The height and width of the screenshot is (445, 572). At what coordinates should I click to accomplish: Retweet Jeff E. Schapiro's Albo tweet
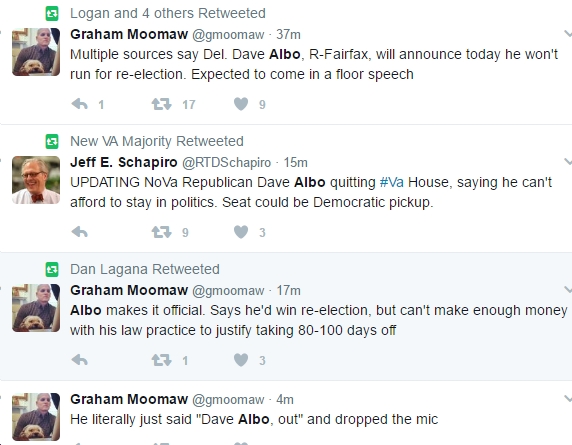point(161,232)
